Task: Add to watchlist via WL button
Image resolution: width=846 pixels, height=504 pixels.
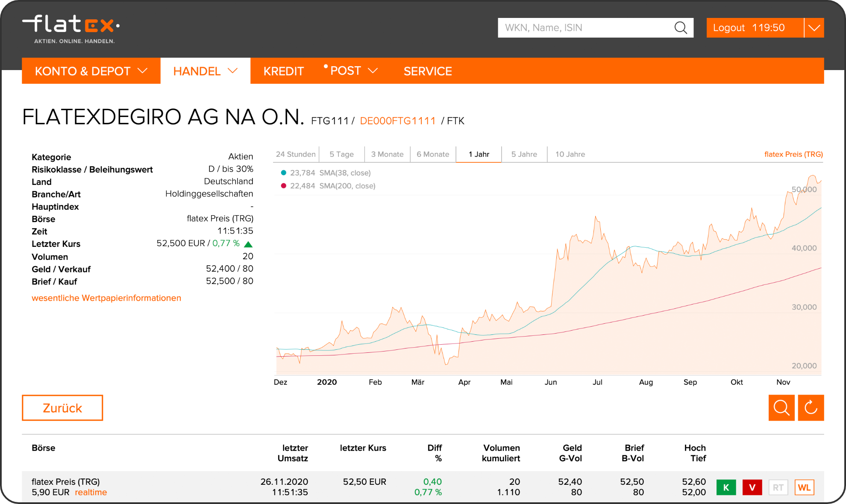Action: pos(804,487)
